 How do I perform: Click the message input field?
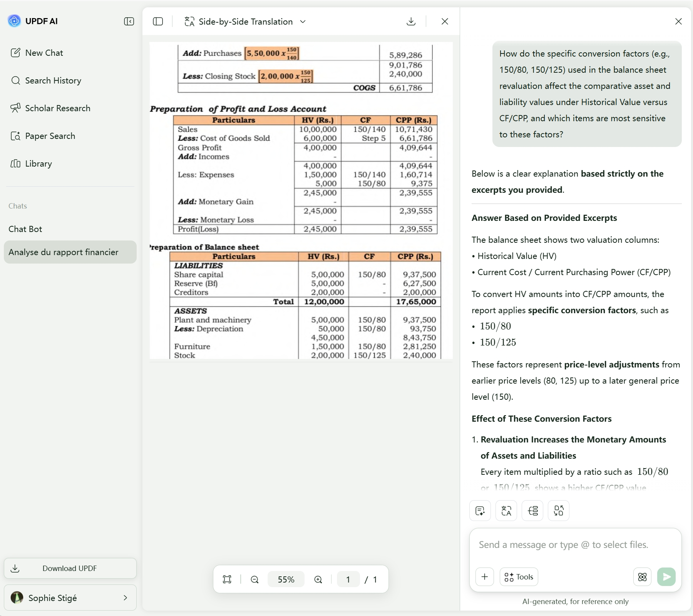pyautogui.click(x=575, y=545)
